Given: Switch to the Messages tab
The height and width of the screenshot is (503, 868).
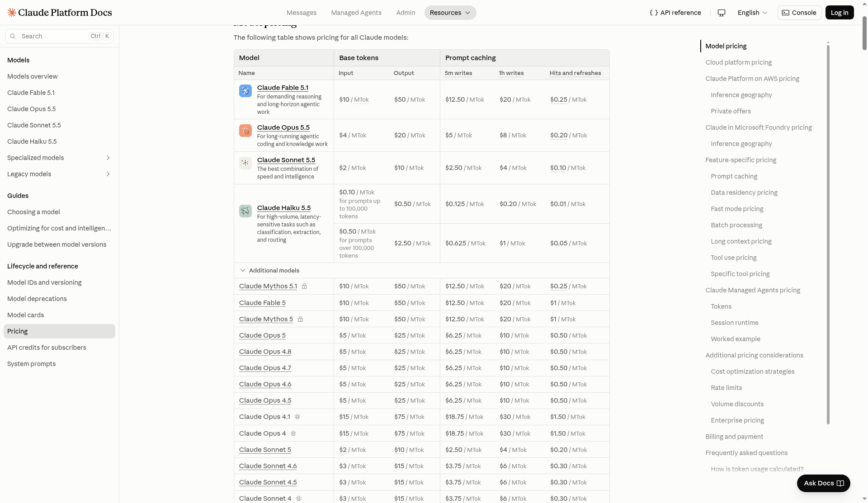Looking at the screenshot, I should point(302,13).
